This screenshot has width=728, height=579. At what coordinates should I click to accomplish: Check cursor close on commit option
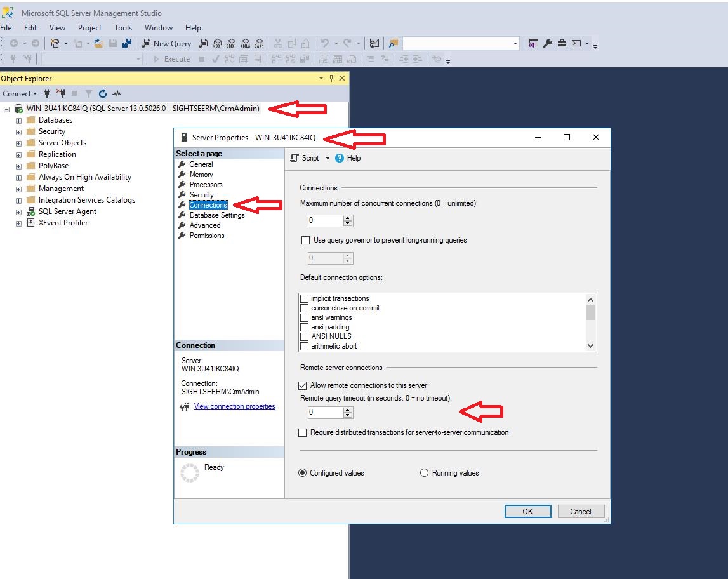305,308
